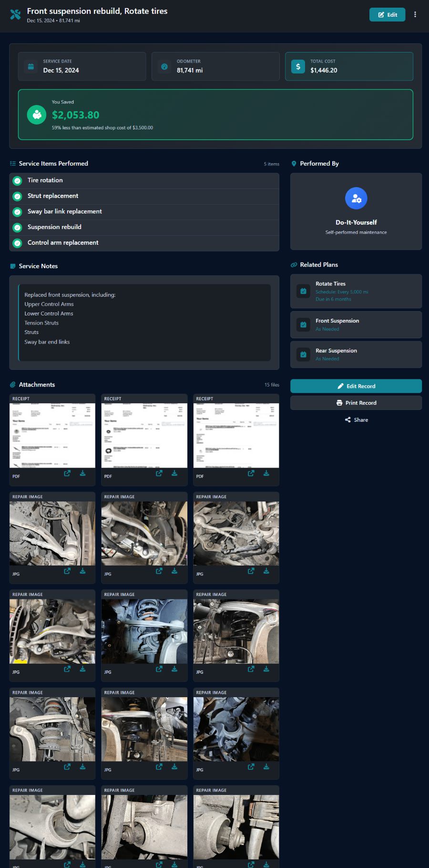The image size is (429, 868).
Task: Click check icon beside Sway bar link replacement
Action: (x=18, y=212)
